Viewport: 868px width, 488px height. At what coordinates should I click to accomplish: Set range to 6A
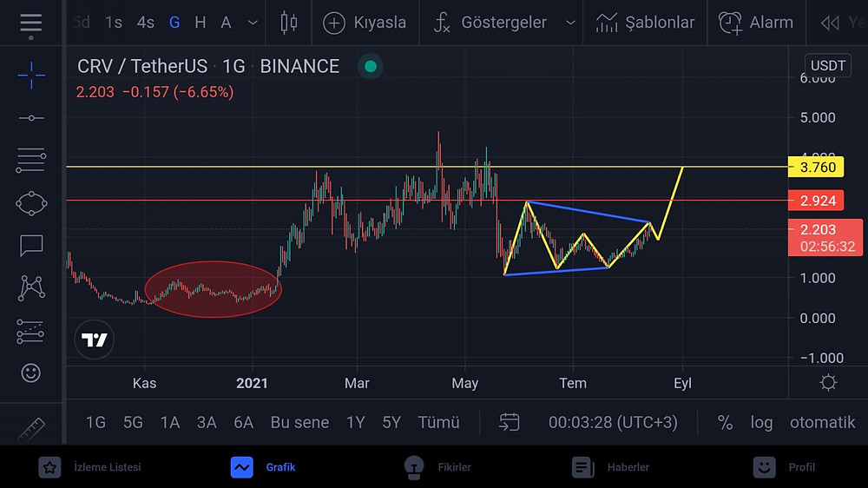click(x=243, y=423)
